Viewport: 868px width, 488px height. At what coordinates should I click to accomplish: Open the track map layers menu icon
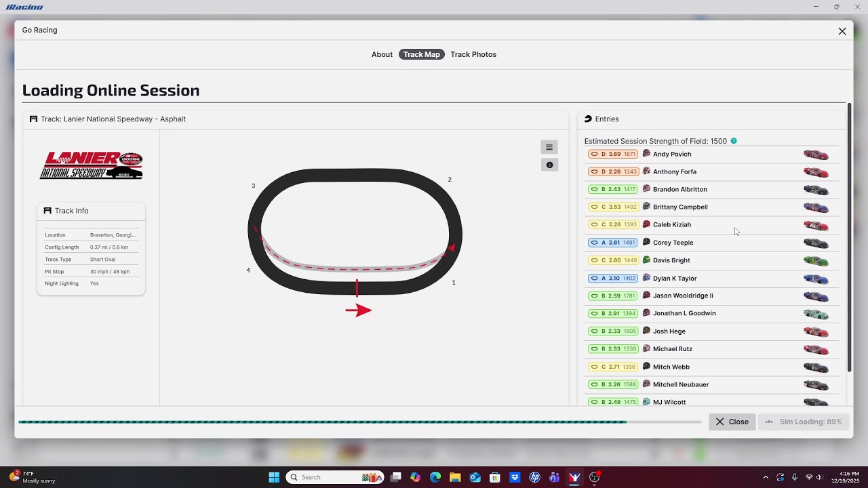pyautogui.click(x=549, y=147)
